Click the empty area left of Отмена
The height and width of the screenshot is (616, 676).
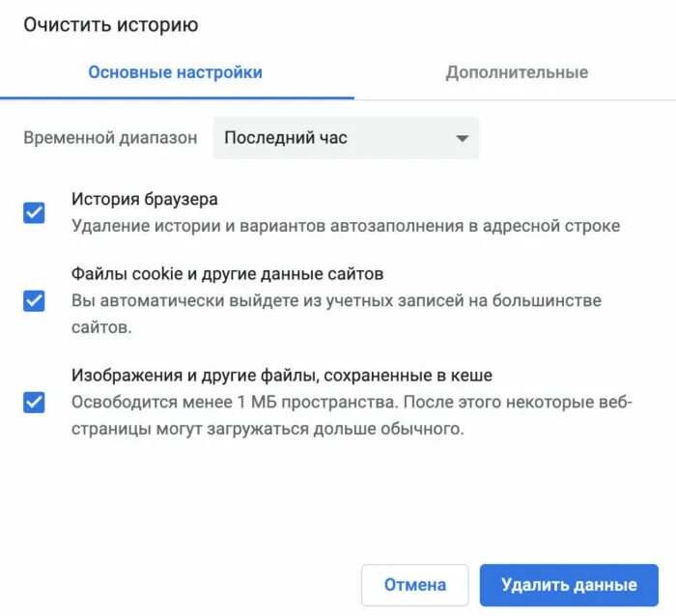(x=183, y=585)
